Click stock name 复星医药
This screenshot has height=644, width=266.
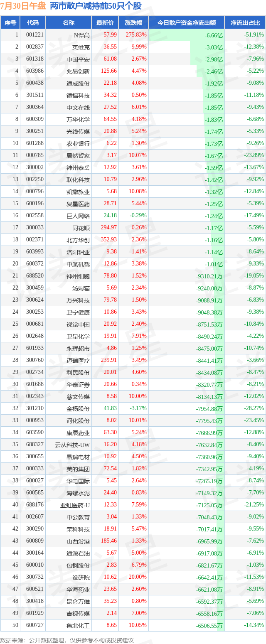[x=78, y=204]
